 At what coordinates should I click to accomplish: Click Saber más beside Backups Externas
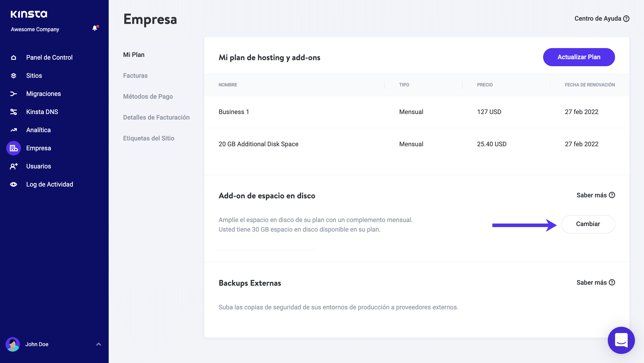tap(595, 282)
